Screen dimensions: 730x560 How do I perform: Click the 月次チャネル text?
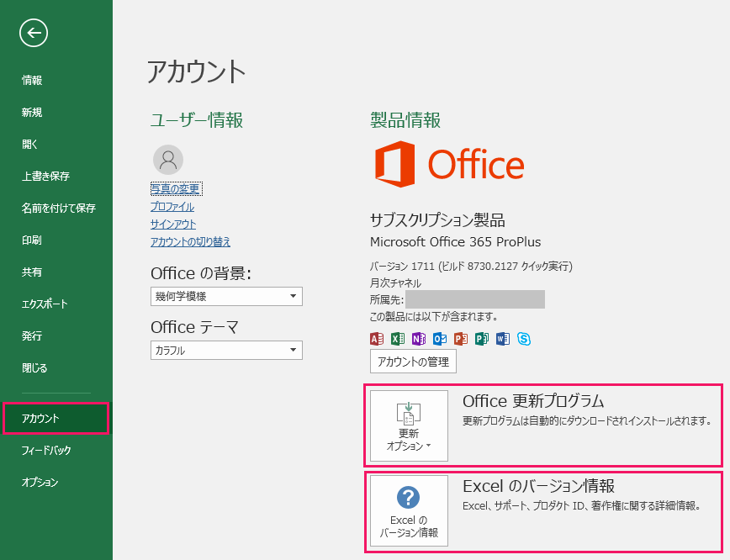(x=396, y=283)
